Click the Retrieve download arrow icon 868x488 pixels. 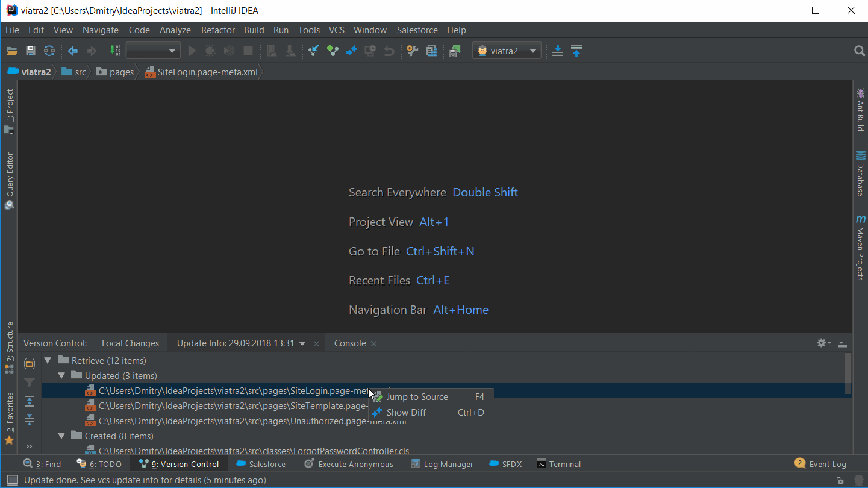tap(558, 51)
